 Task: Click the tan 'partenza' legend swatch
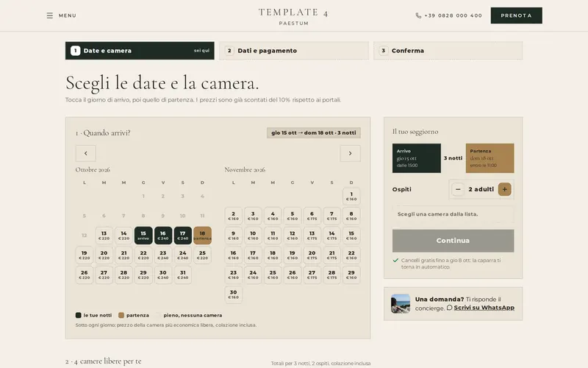pos(121,316)
